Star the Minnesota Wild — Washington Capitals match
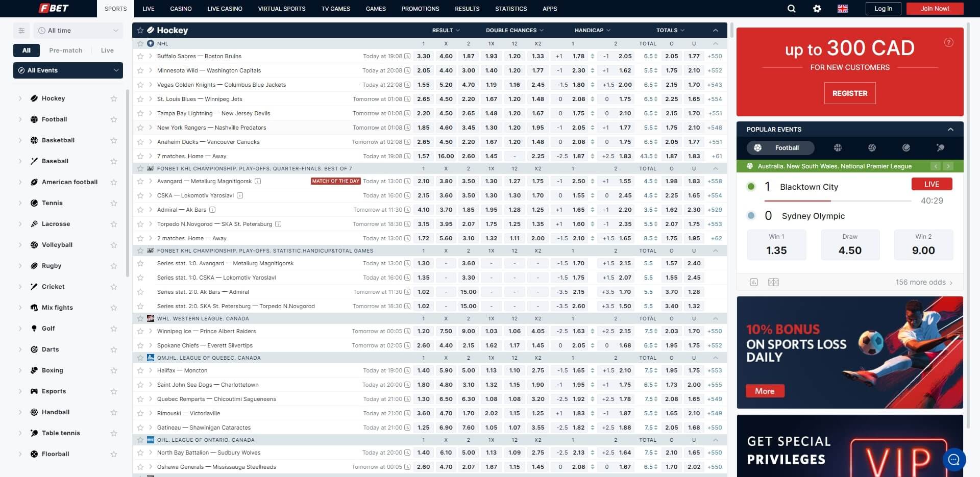The height and width of the screenshot is (477, 980). click(x=140, y=70)
